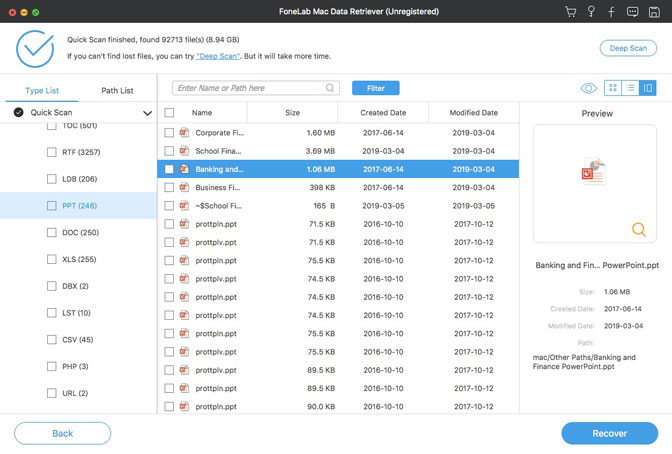672x454 pixels.
Task: Click the save scan floppy disk icon
Action: coord(654,12)
